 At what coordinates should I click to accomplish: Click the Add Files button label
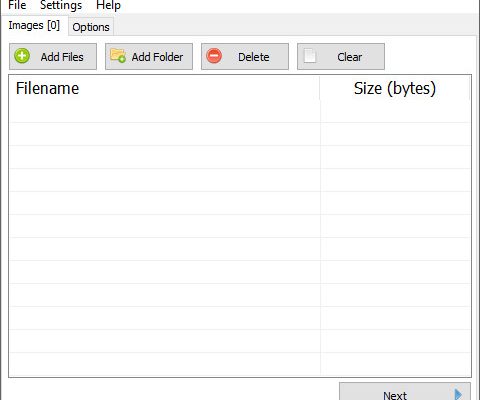pyautogui.click(x=62, y=57)
